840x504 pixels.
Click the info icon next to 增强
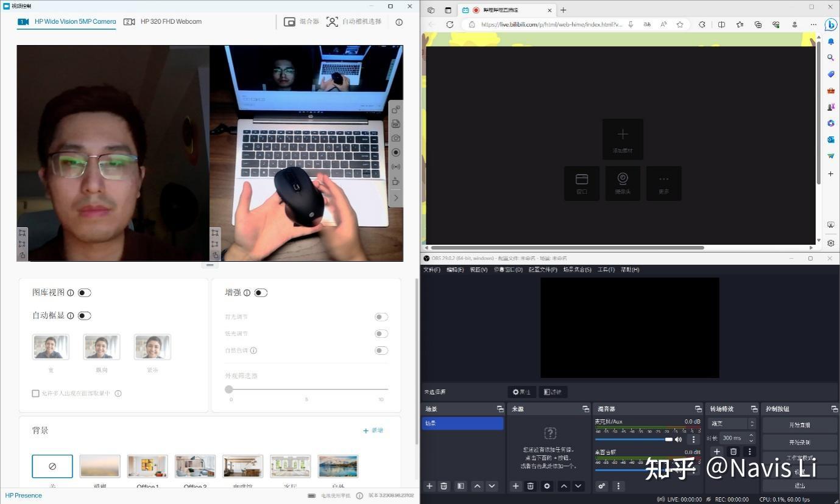click(x=247, y=293)
